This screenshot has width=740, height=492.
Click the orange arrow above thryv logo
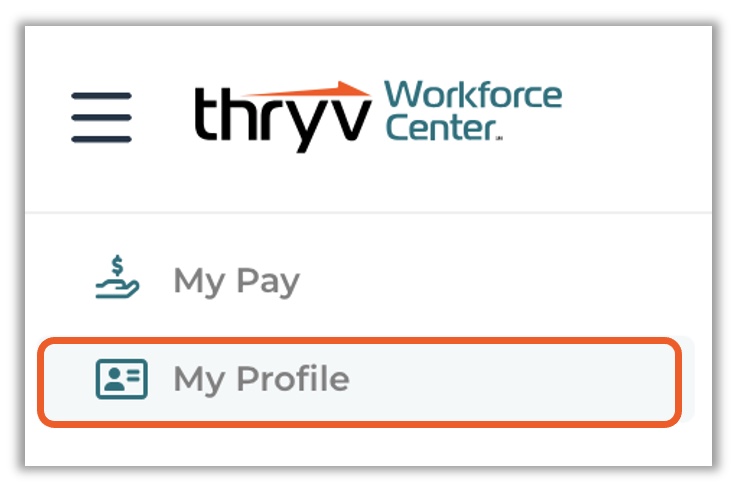point(307,89)
